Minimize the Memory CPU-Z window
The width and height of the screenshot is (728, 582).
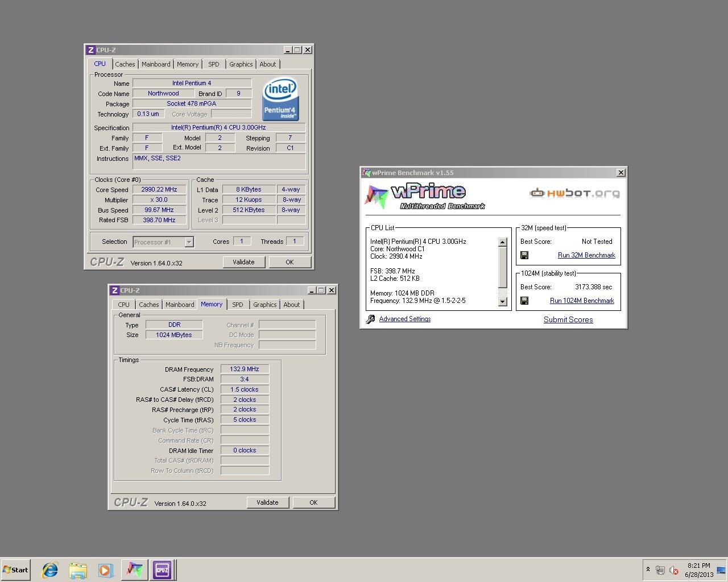pos(312,290)
